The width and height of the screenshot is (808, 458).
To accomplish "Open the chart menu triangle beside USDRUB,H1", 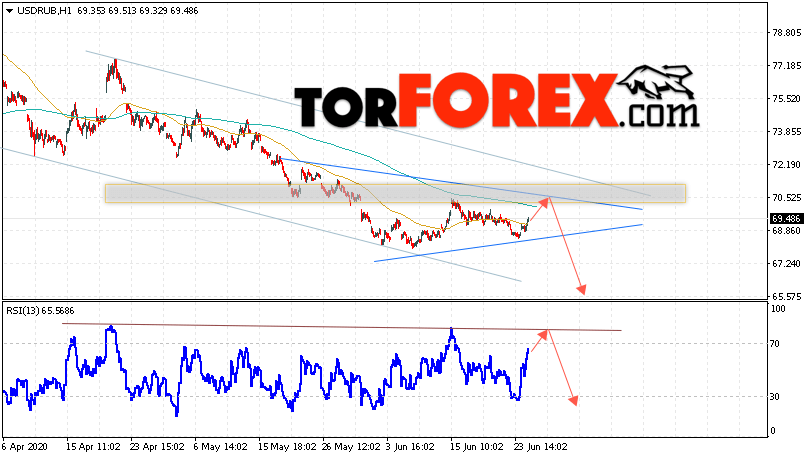I will coord(9,11).
